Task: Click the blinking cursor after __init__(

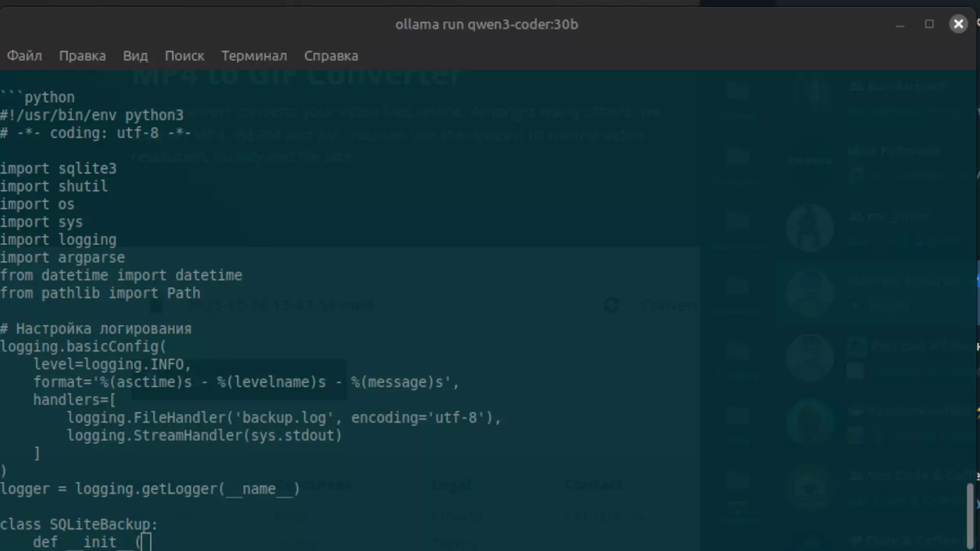Action: 146,542
